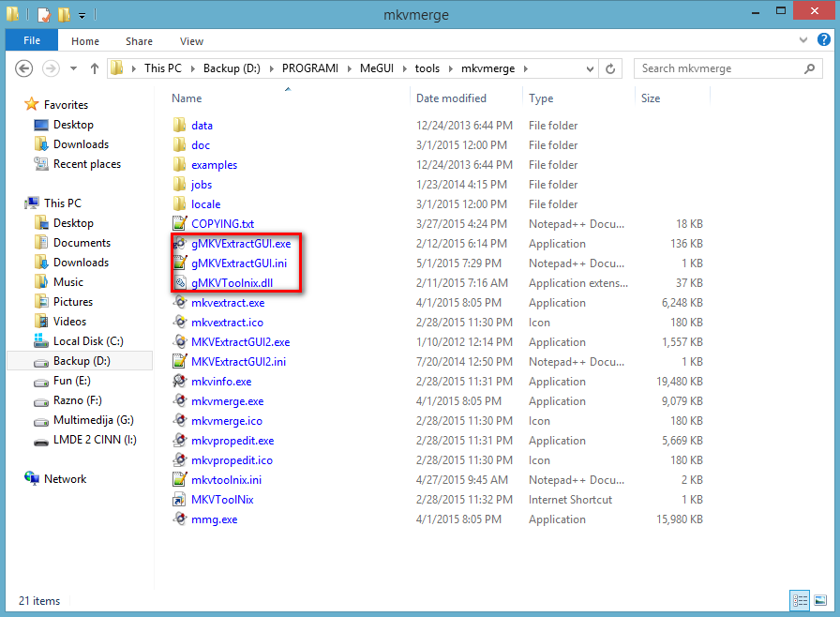Viewport: 840px width, 617px height.
Task: Select Pictures under This PC
Action: point(73,302)
